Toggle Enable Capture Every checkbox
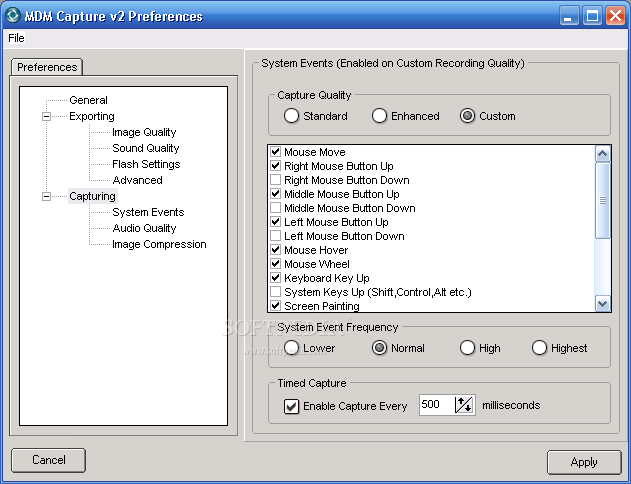 click(291, 406)
